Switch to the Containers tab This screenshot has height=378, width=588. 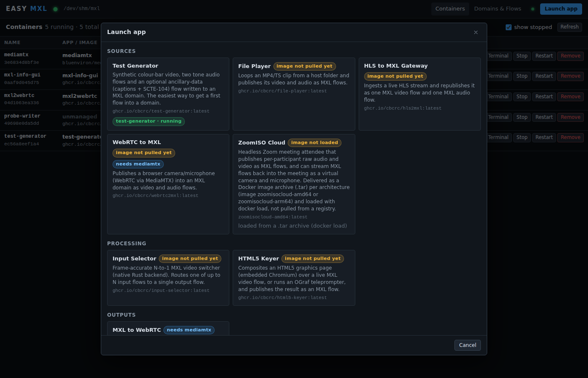pos(450,9)
